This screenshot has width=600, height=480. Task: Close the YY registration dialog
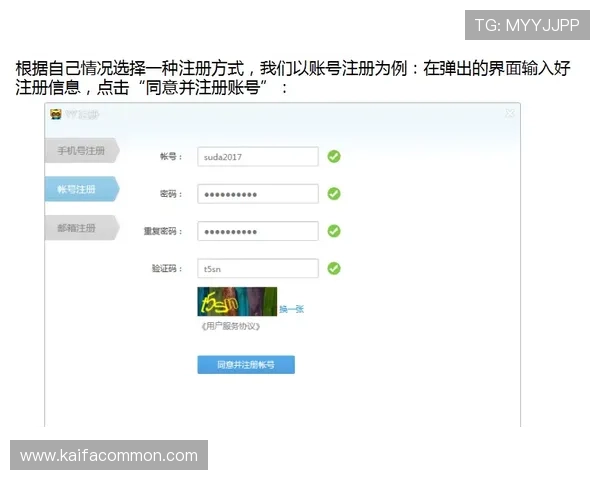[510, 113]
